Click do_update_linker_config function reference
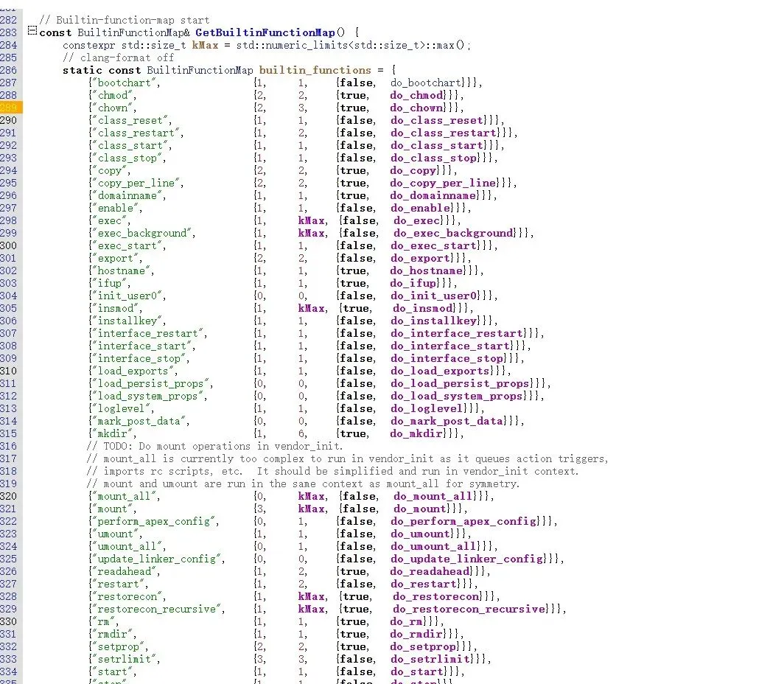 [467, 559]
